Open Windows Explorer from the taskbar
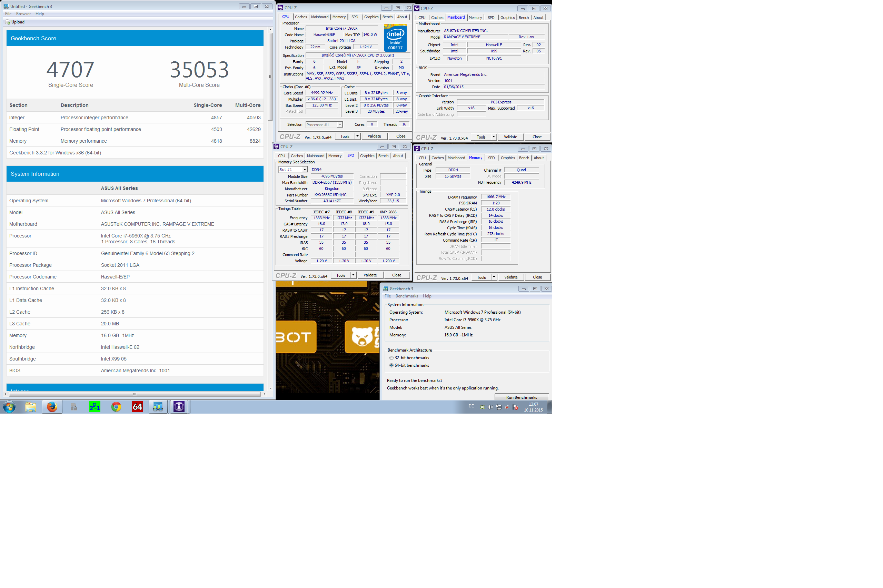Viewport: 883px width, 588px height. [x=31, y=407]
